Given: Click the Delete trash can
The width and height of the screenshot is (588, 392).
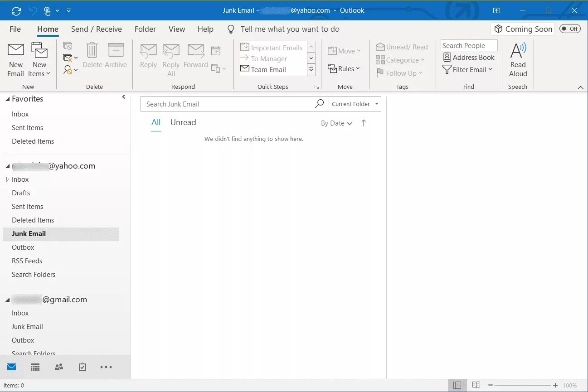Looking at the screenshot, I should coord(92,56).
